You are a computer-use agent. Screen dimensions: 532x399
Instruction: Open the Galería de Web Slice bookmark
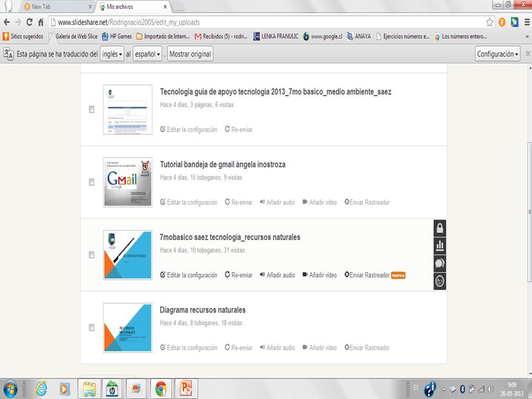click(73, 37)
